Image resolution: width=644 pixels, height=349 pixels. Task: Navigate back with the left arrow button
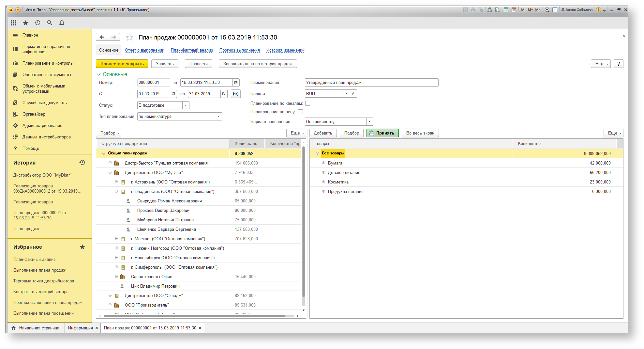(x=102, y=37)
